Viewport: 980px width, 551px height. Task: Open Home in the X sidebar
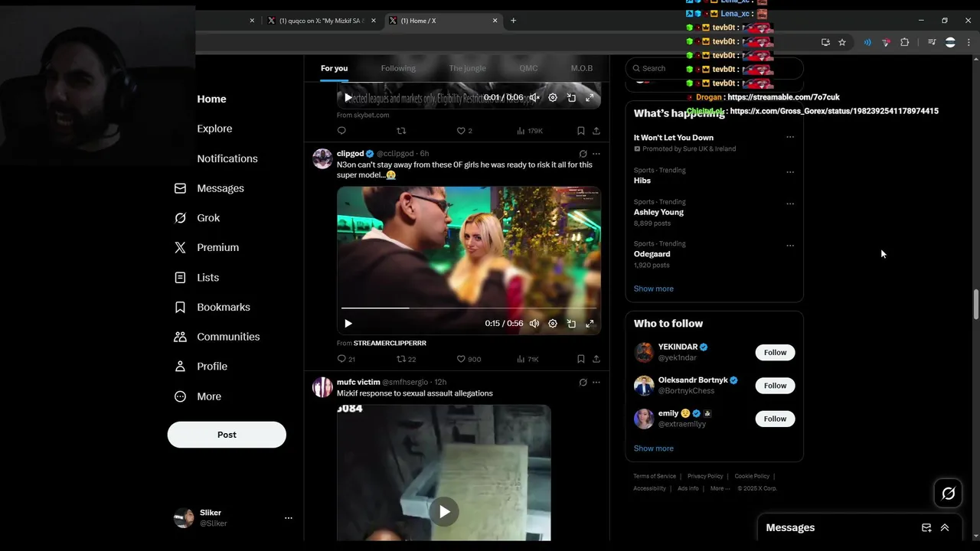click(211, 99)
